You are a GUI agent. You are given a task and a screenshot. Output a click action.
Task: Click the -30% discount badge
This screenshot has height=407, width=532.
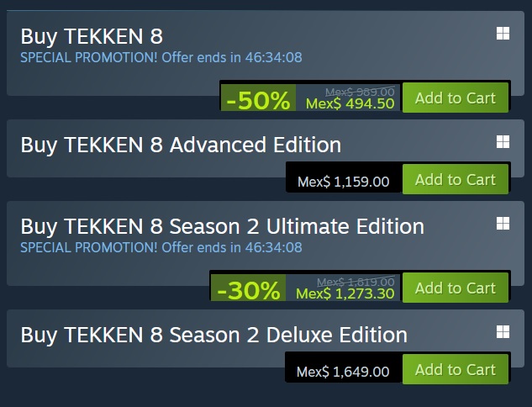[249, 288]
